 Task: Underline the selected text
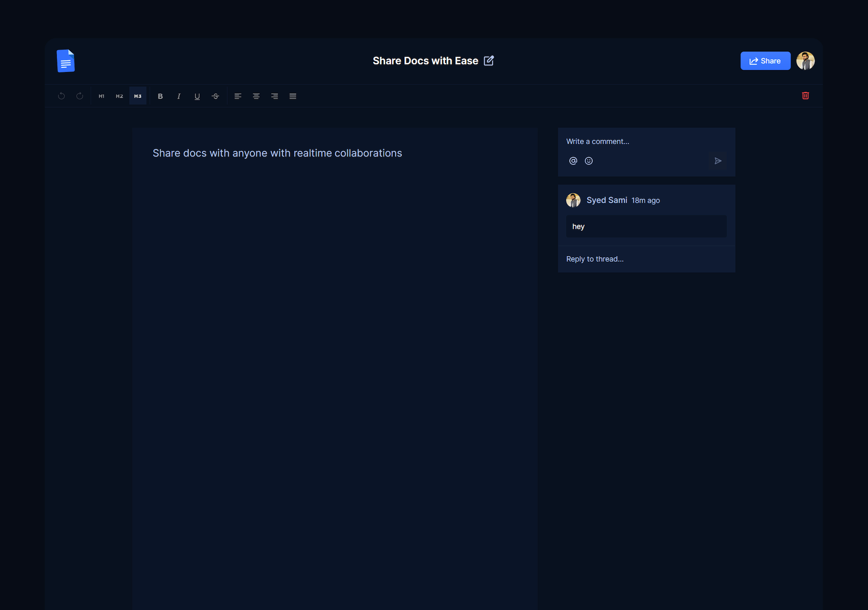point(197,96)
